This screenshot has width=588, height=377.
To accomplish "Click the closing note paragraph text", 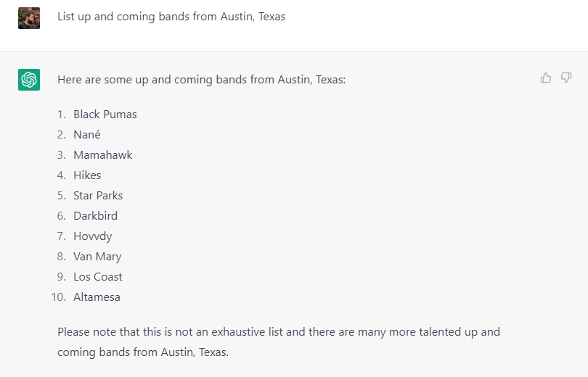I will point(279,341).
